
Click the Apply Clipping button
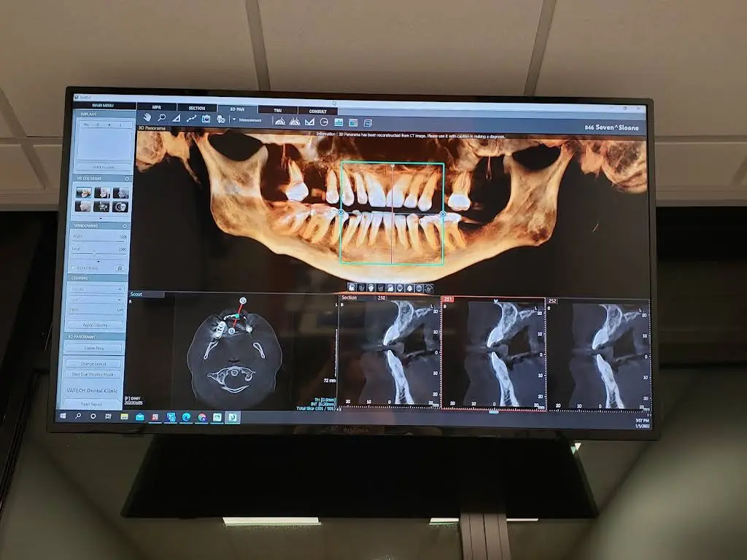(x=96, y=325)
